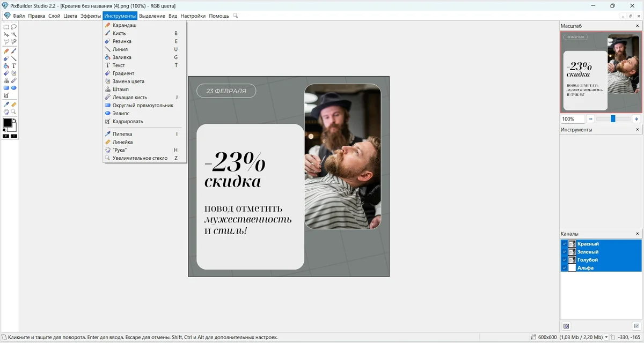Click the black foreground color swatch
The image size is (644, 343).
[x=7, y=123]
